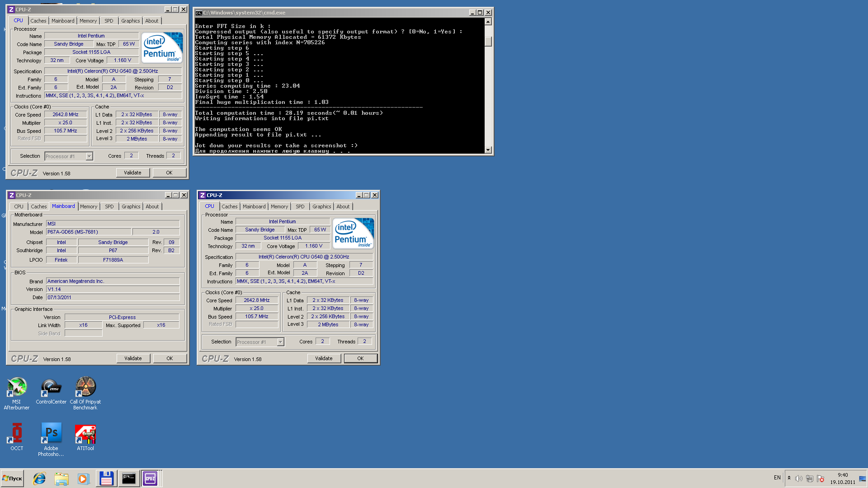Click Z icon in bottom-right CPU-Z title
This screenshot has width=868, height=488.
(x=203, y=195)
